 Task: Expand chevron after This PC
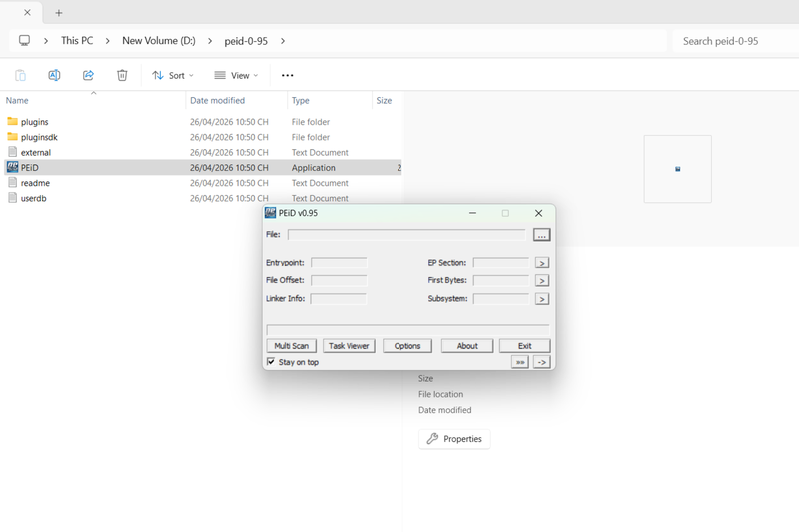[x=108, y=41]
